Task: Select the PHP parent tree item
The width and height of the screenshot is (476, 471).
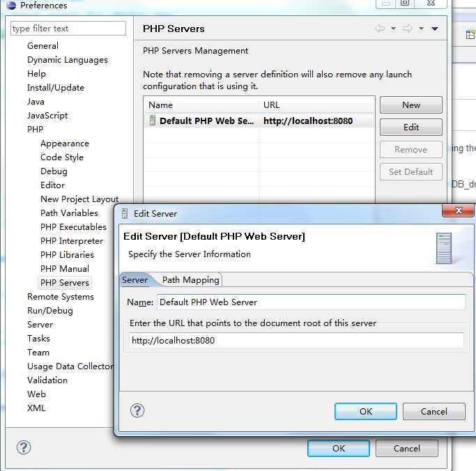Action: pos(36,130)
